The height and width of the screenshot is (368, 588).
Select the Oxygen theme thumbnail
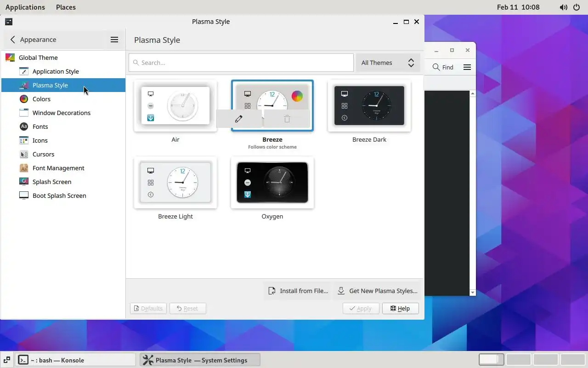point(272,183)
